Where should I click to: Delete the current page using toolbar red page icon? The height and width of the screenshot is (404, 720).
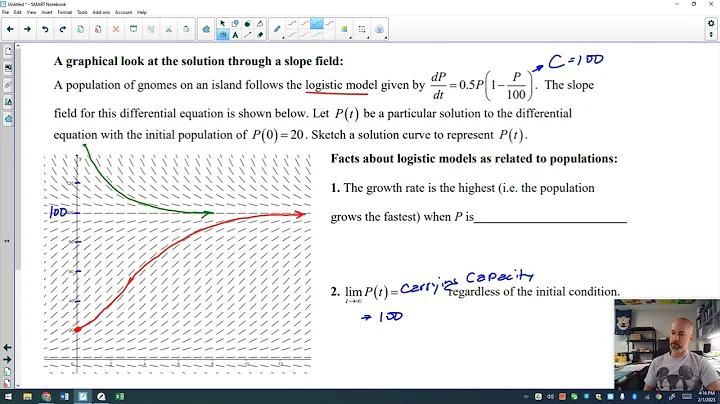click(x=98, y=29)
